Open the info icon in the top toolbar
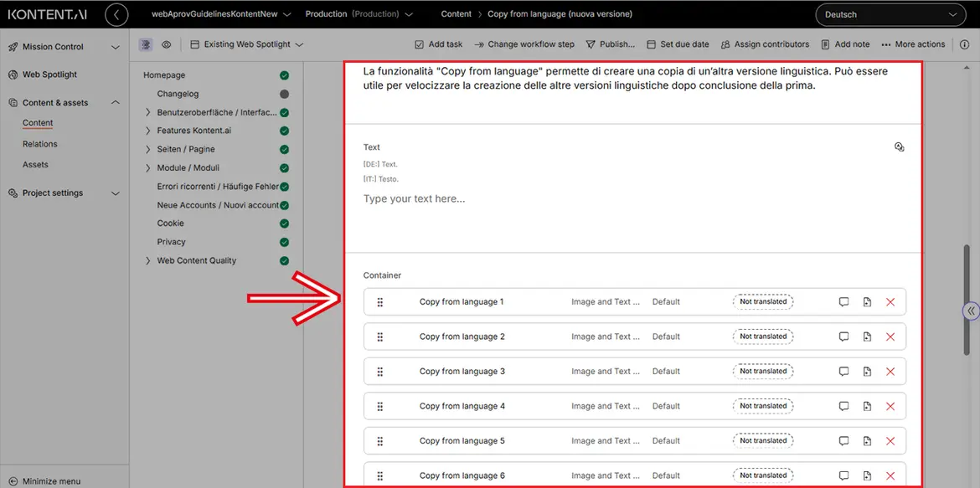The image size is (980, 488). pos(964,44)
